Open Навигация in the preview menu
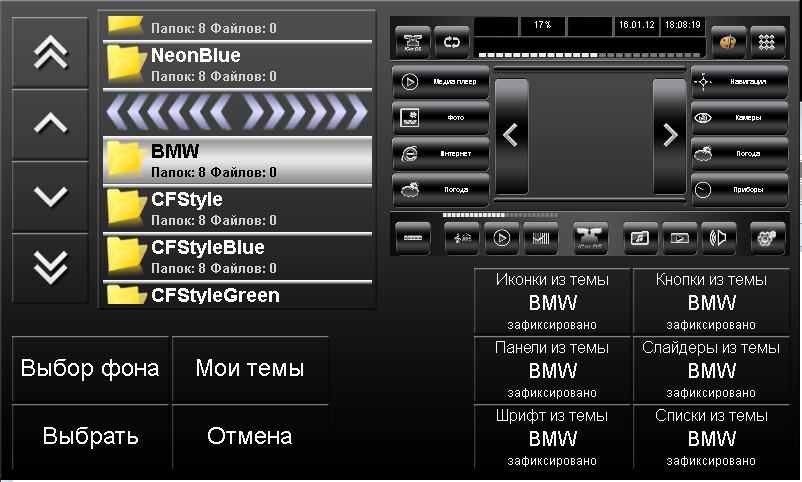 (740, 82)
